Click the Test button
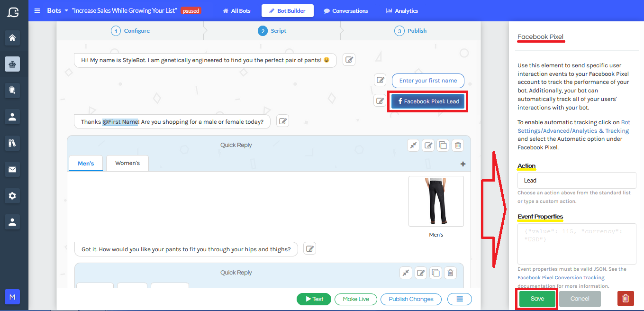644x311 pixels. pyautogui.click(x=314, y=299)
